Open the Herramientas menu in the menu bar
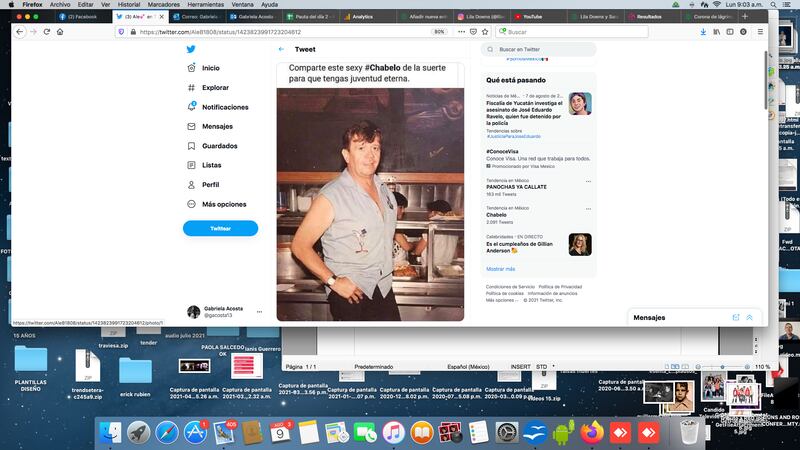The width and height of the screenshot is (800, 450). 206,4
